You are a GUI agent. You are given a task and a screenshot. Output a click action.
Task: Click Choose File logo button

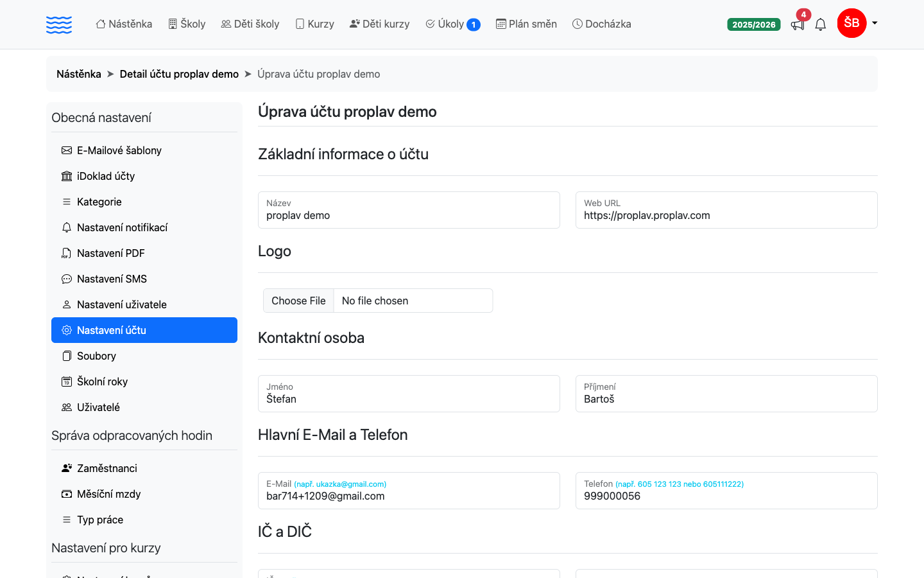298,301
